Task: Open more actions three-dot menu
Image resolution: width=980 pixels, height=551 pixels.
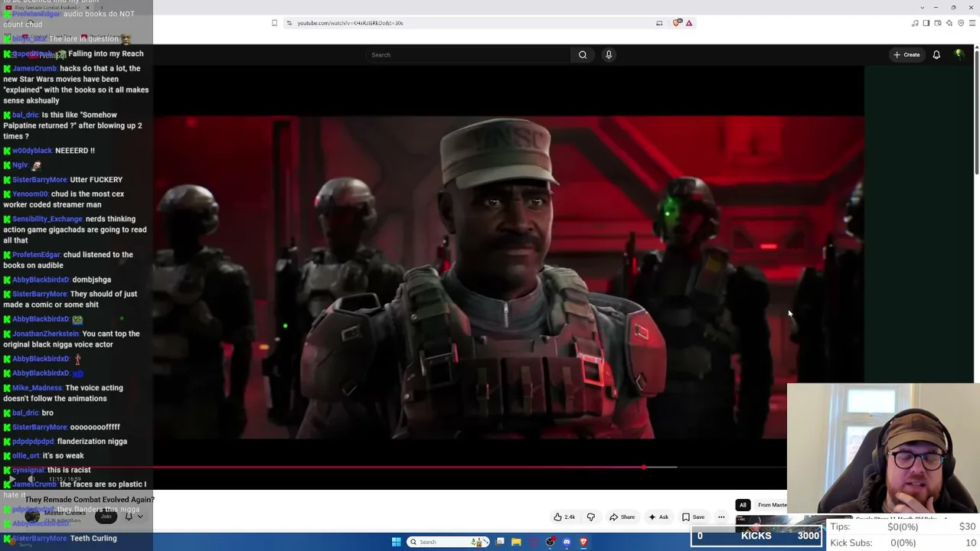Action: (721, 517)
